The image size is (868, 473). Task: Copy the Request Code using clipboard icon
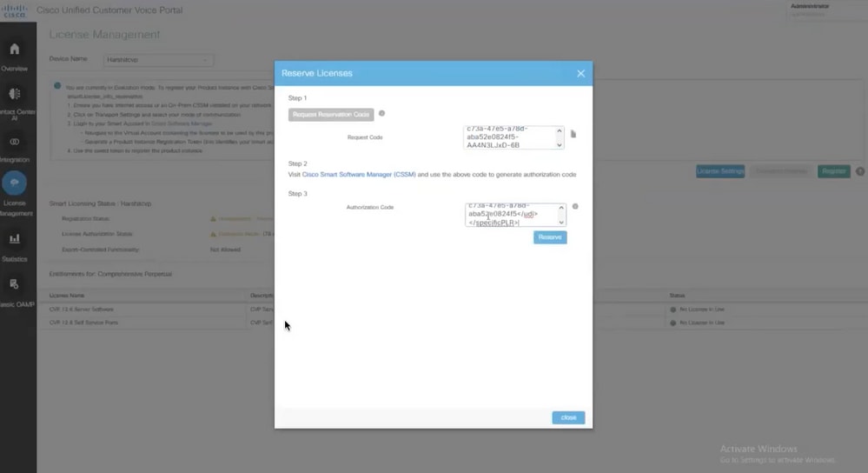click(573, 134)
